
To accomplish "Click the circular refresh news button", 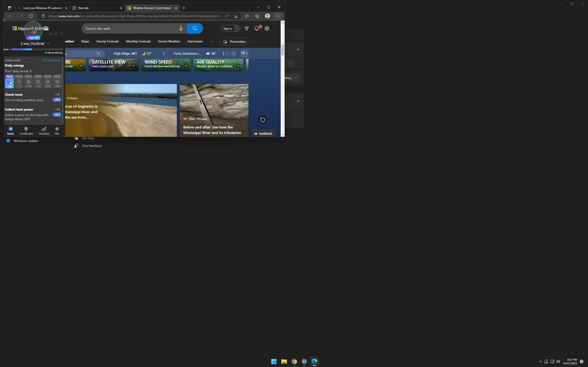I will (x=262, y=120).
